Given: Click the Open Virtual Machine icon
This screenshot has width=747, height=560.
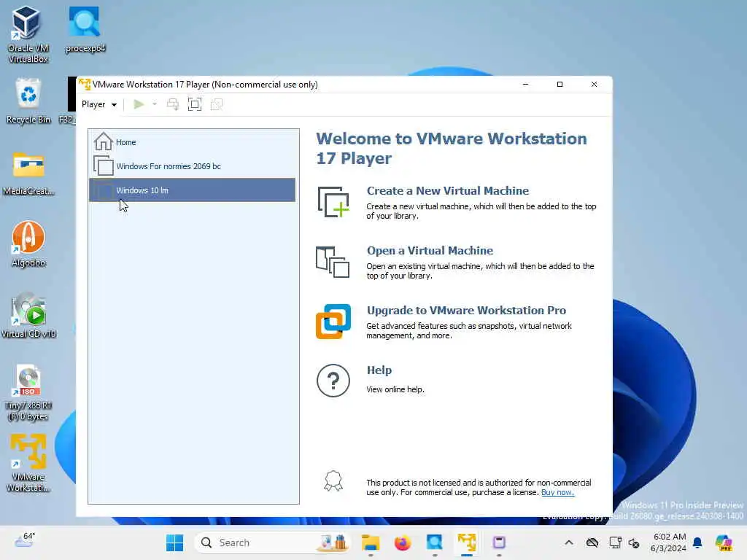Looking at the screenshot, I should click(x=333, y=262).
